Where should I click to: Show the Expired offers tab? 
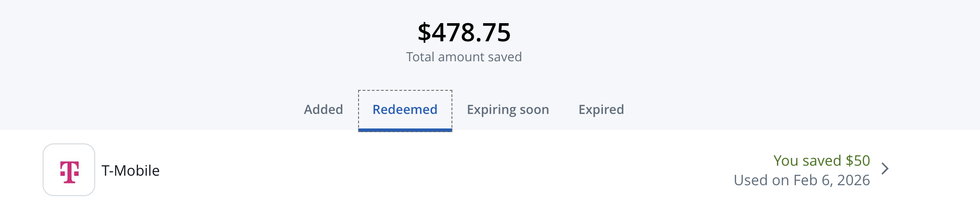(601, 109)
